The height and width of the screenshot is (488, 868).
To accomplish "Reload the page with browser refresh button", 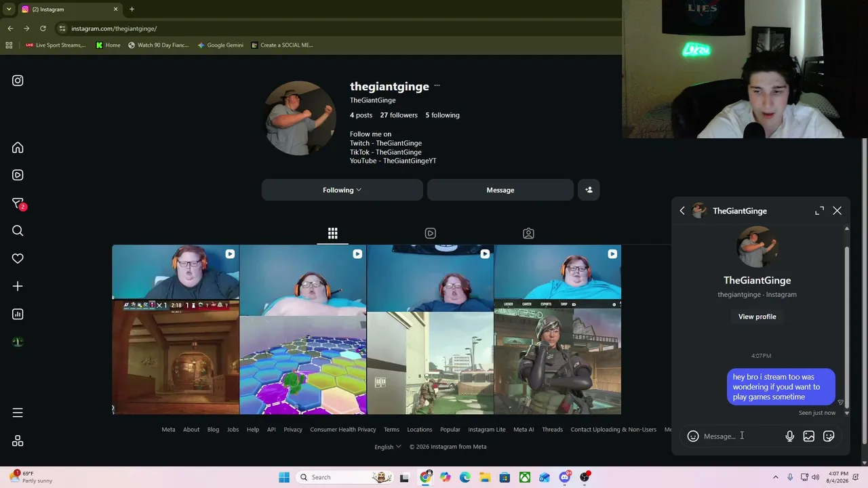I will [43, 28].
